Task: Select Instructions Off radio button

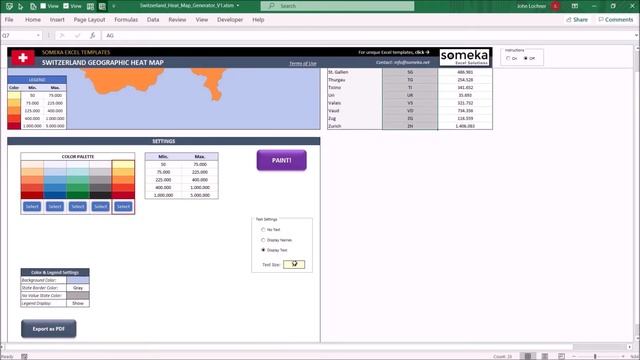Action: click(x=526, y=58)
